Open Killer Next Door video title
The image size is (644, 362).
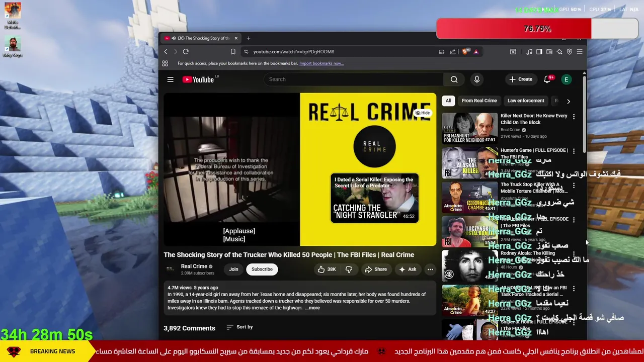[x=534, y=119]
